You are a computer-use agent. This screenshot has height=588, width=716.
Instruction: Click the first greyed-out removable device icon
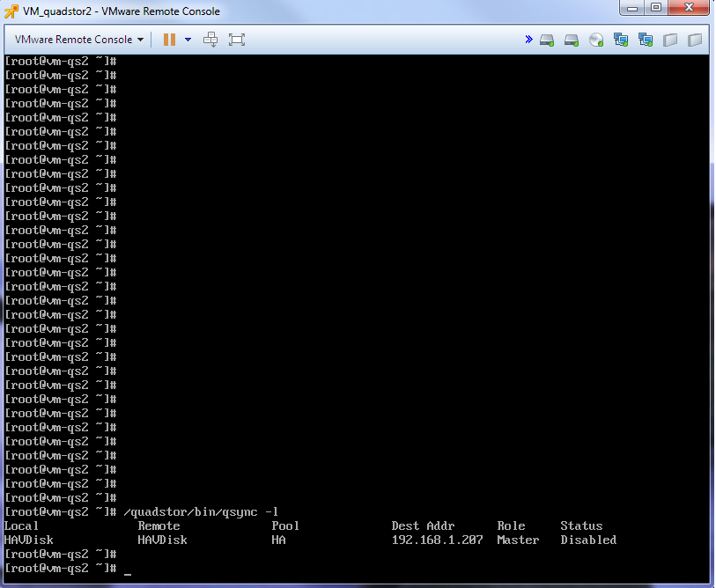pos(670,40)
